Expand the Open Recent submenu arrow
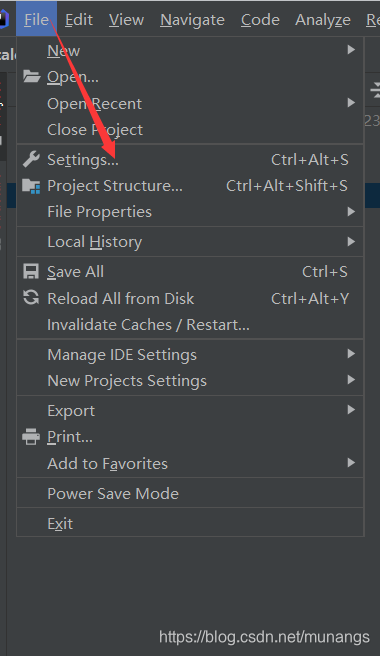Image resolution: width=380 pixels, height=656 pixels. (351, 102)
